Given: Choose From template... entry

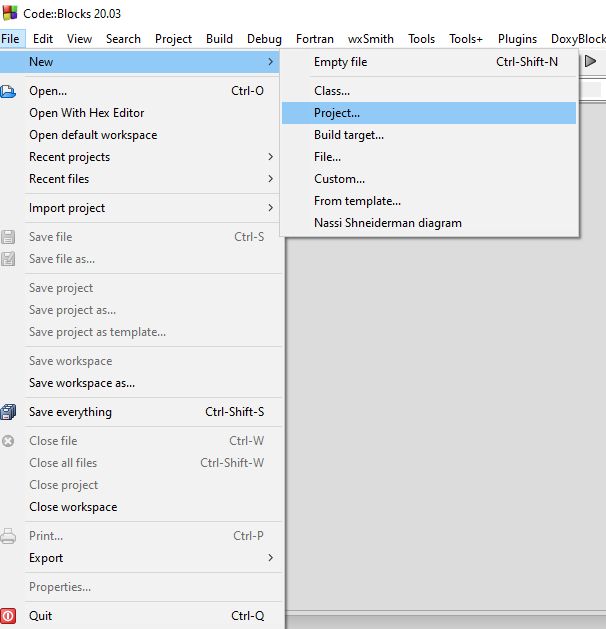Looking at the screenshot, I should coord(429,201).
